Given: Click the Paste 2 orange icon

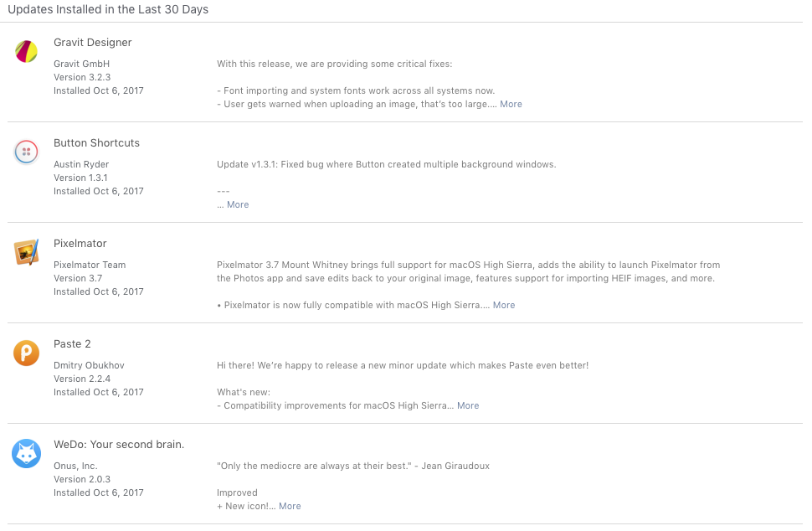Looking at the screenshot, I should pos(26,353).
